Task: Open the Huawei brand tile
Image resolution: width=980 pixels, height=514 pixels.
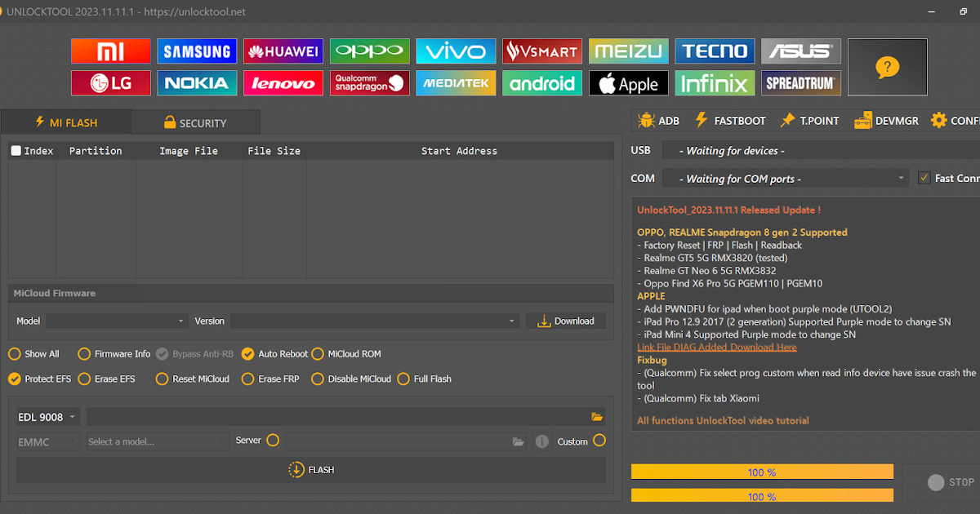Action: point(283,51)
